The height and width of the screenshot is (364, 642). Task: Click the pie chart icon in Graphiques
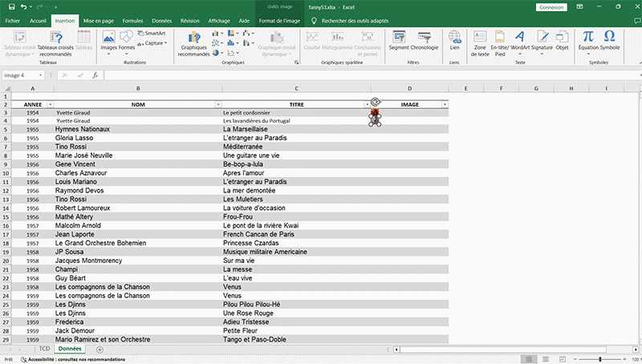216,53
